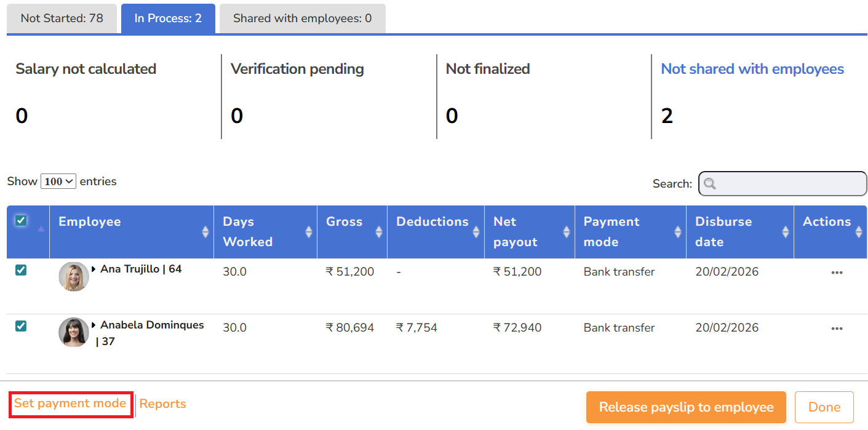This screenshot has width=868, height=430.
Task: Click inside the Search input field
Action: pos(789,183)
